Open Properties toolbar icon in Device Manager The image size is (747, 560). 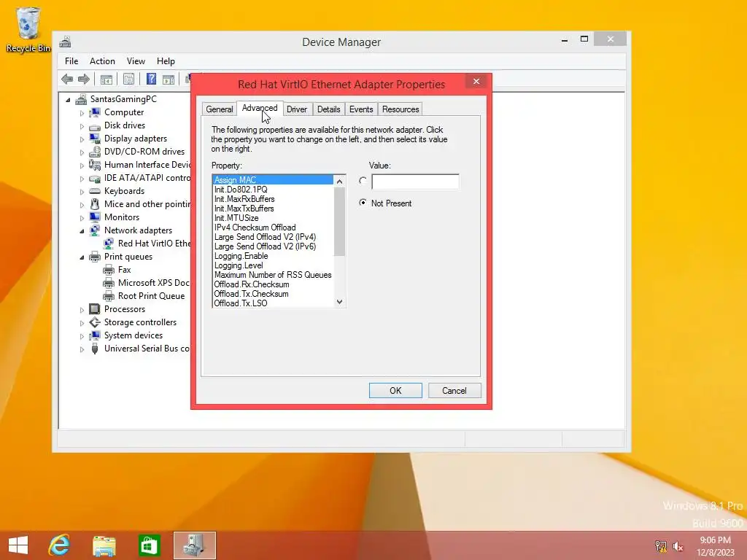[128, 79]
